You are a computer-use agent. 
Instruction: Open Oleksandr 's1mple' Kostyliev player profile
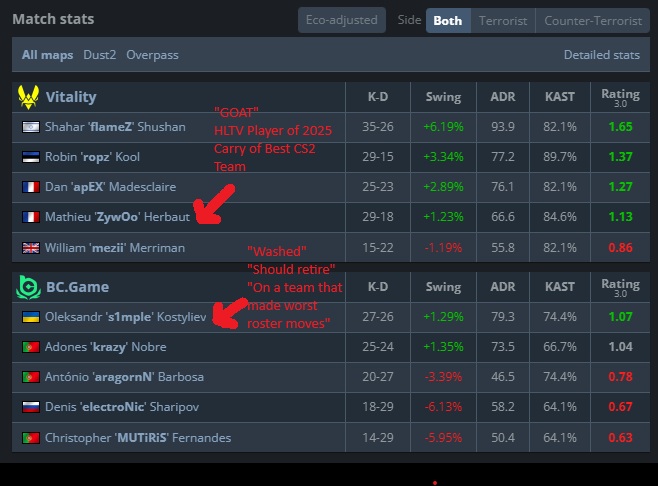coord(125,317)
